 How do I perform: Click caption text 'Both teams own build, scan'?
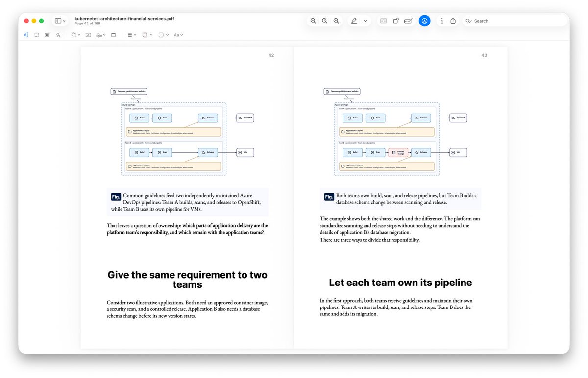click(x=406, y=199)
